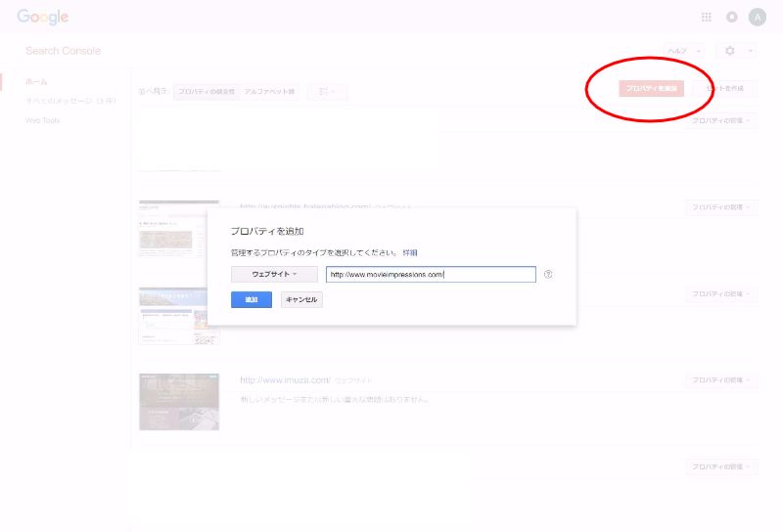Click the セットを作成 button
The width and height of the screenshot is (783, 532).
pyautogui.click(x=725, y=88)
